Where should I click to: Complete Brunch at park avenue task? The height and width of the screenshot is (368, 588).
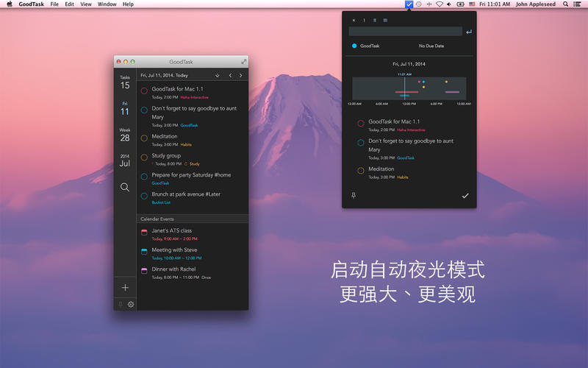[x=144, y=196]
